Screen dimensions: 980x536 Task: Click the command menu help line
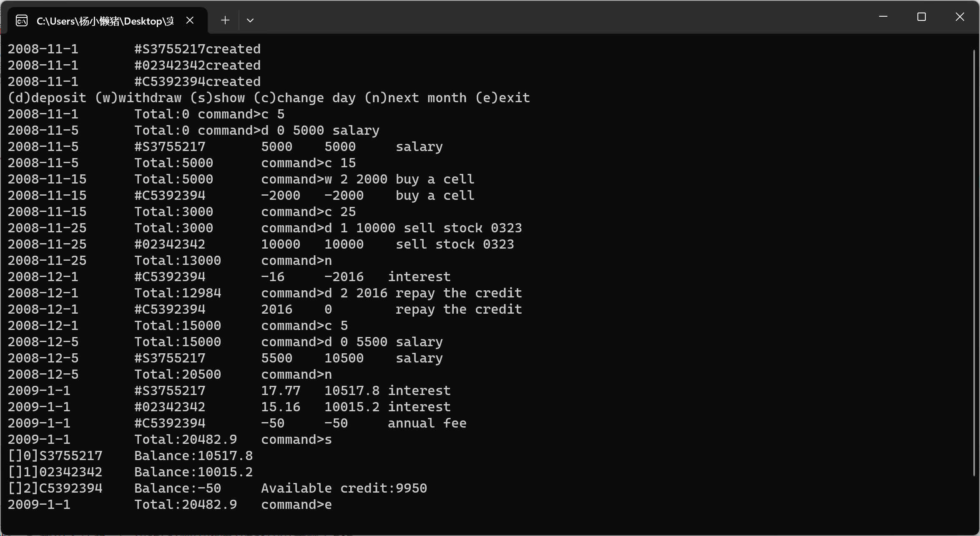tap(269, 98)
